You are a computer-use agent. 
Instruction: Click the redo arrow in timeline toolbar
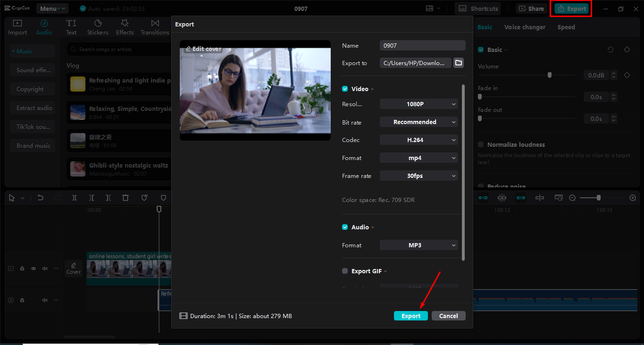pyautogui.click(x=57, y=198)
